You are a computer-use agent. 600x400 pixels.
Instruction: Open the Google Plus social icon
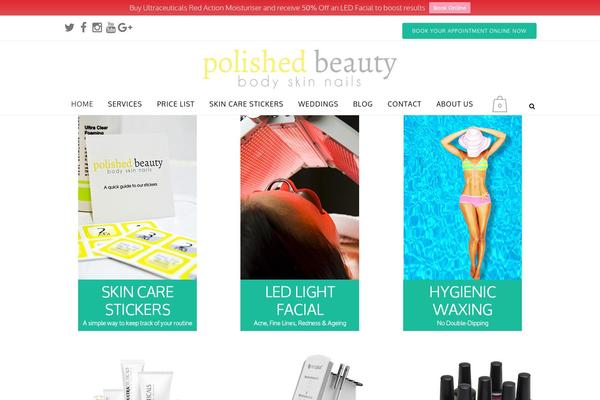125,28
